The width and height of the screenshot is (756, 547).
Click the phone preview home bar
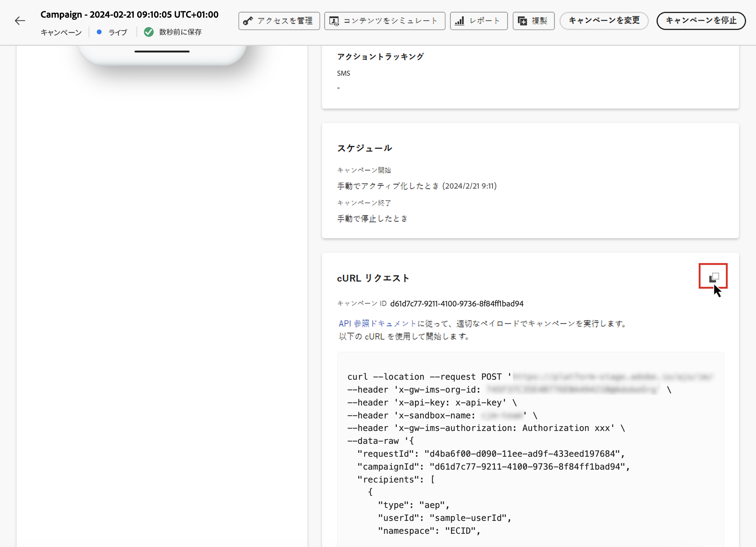162,52
